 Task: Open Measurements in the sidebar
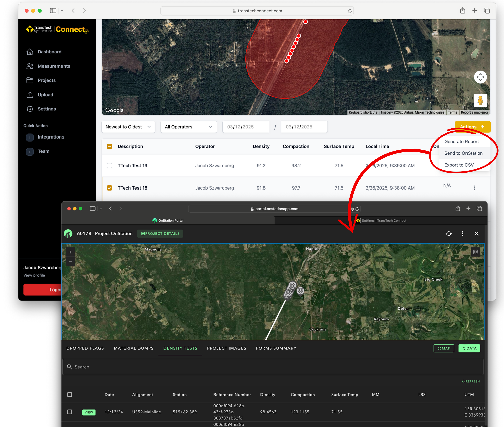coord(48,66)
